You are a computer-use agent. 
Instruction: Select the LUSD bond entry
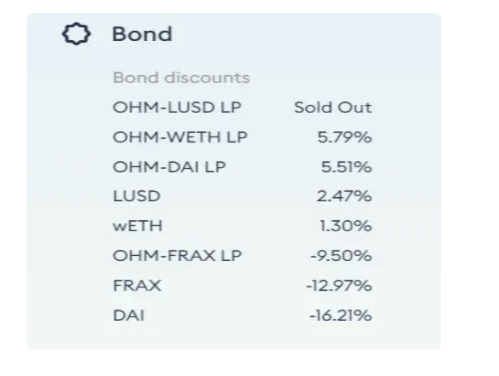(x=137, y=196)
